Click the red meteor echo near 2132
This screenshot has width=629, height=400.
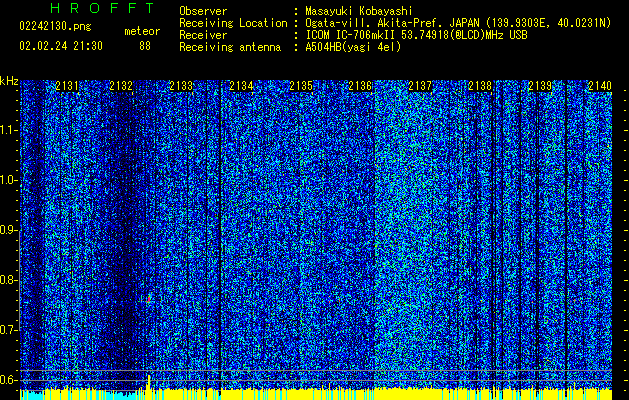pyautogui.click(x=148, y=299)
